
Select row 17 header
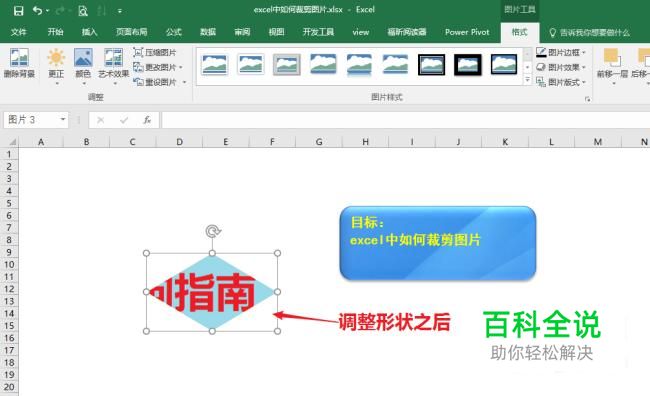[x=9, y=350]
